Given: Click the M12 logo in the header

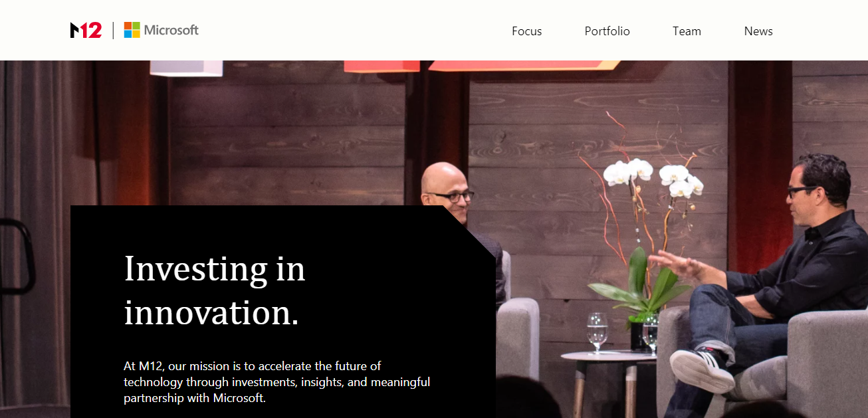Looking at the screenshot, I should coord(86,30).
